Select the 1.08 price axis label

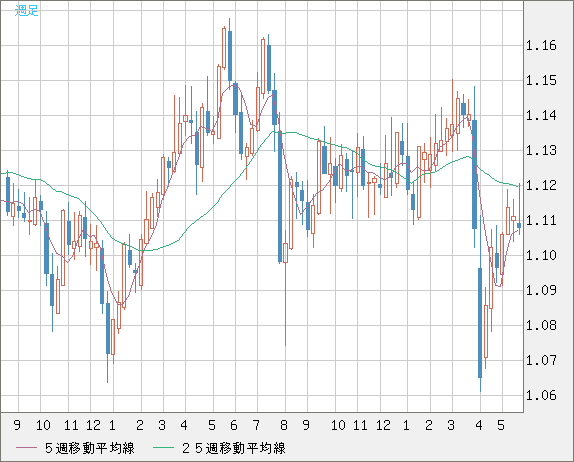[x=541, y=325]
